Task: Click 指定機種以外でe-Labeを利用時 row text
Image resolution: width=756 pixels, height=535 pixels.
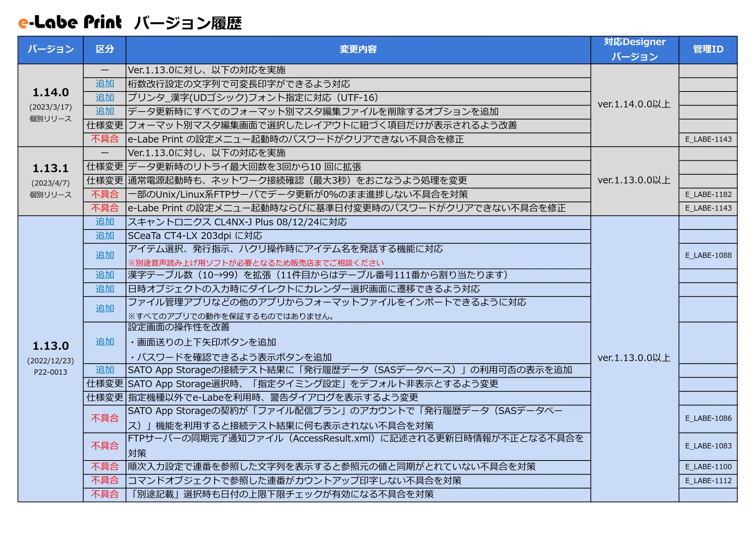Action: pos(273,398)
